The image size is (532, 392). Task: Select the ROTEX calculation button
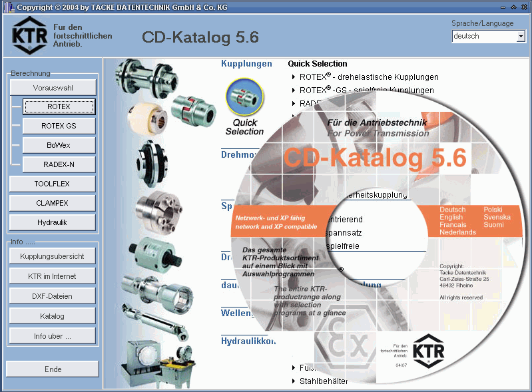pyautogui.click(x=59, y=106)
